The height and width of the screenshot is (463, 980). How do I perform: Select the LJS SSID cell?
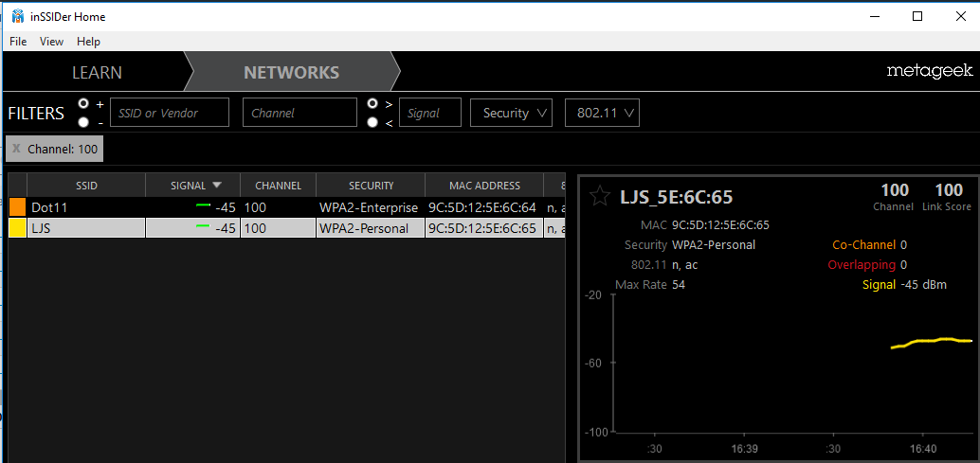tap(86, 228)
